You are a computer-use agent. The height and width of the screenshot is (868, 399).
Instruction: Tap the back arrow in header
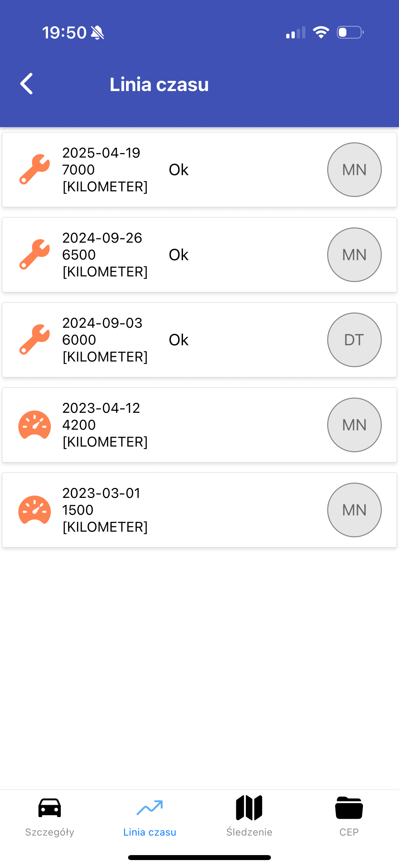[26, 83]
